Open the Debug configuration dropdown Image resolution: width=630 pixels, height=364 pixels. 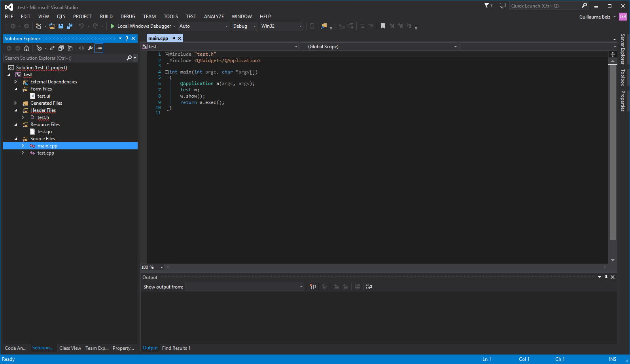[x=244, y=26]
